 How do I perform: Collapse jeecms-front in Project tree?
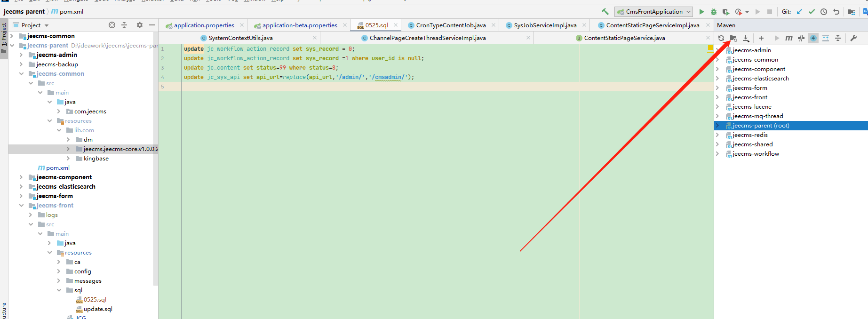21,206
